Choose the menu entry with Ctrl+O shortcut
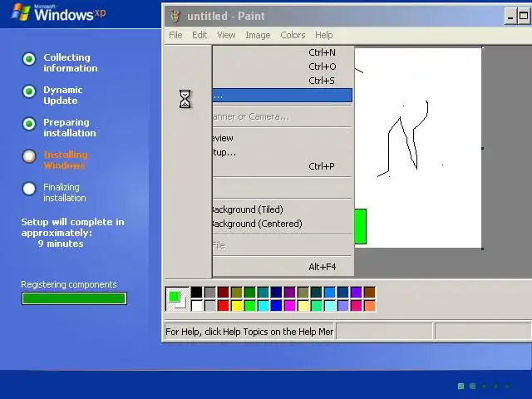This screenshot has height=399, width=532. coord(283,66)
